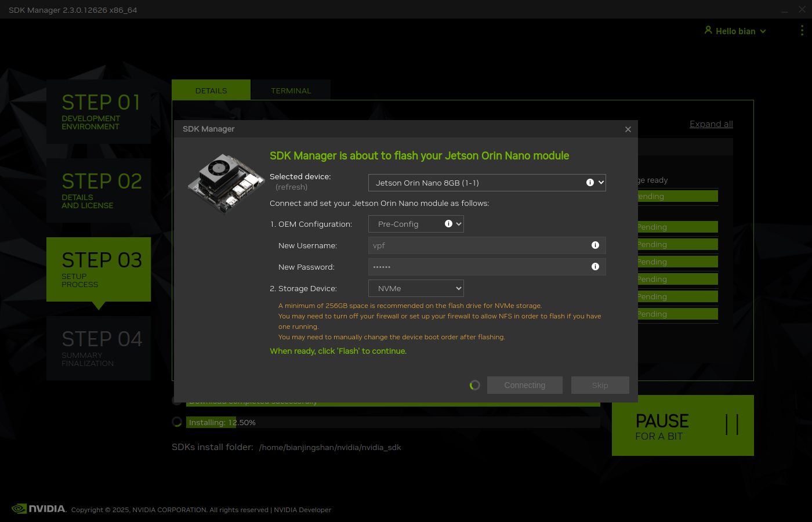This screenshot has height=522, width=812.
Task: Switch to the TERMINAL tab
Action: tap(291, 90)
